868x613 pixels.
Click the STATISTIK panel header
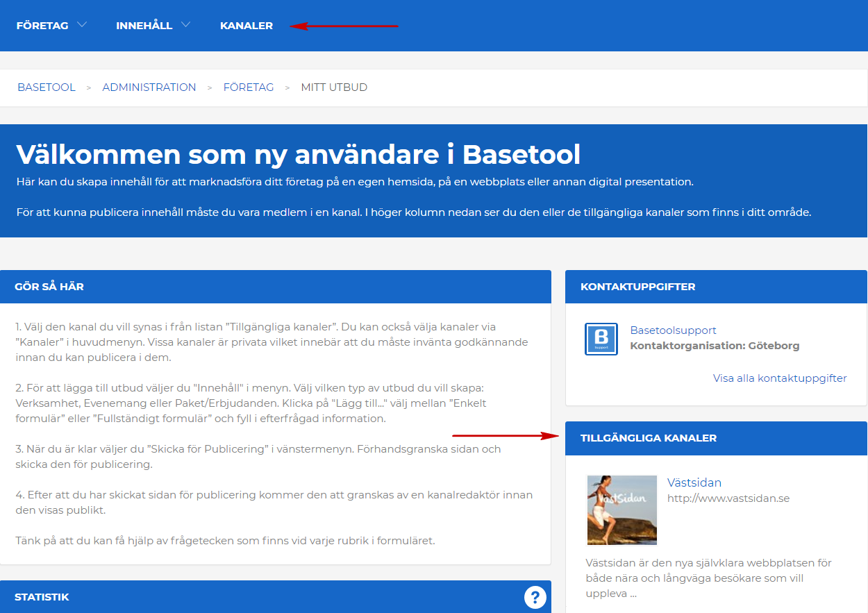point(276,597)
